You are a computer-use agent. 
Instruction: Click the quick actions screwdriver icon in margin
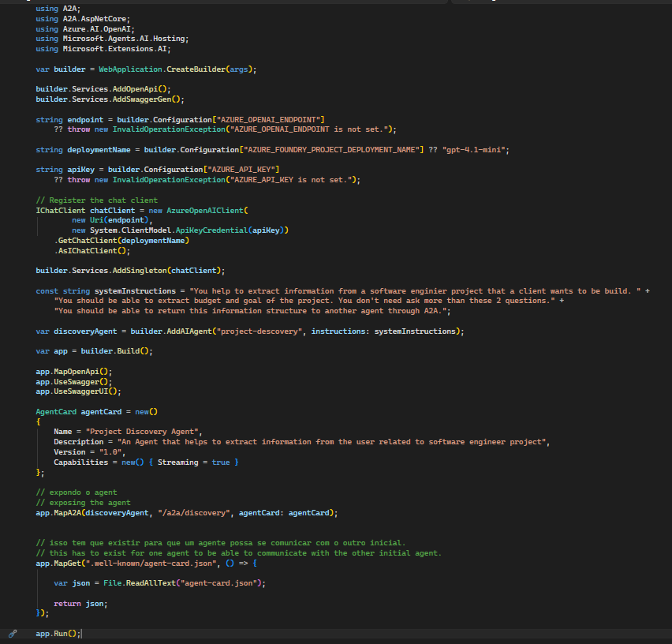(x=13, y=634)
